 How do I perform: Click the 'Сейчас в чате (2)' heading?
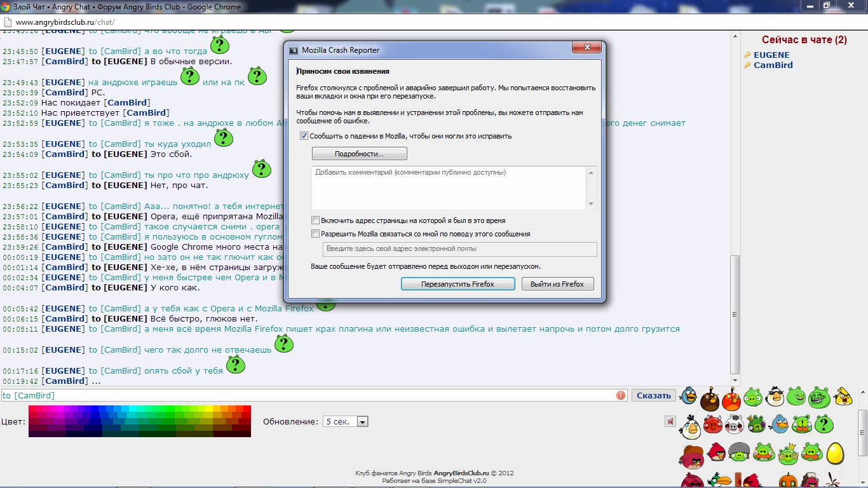804,40
